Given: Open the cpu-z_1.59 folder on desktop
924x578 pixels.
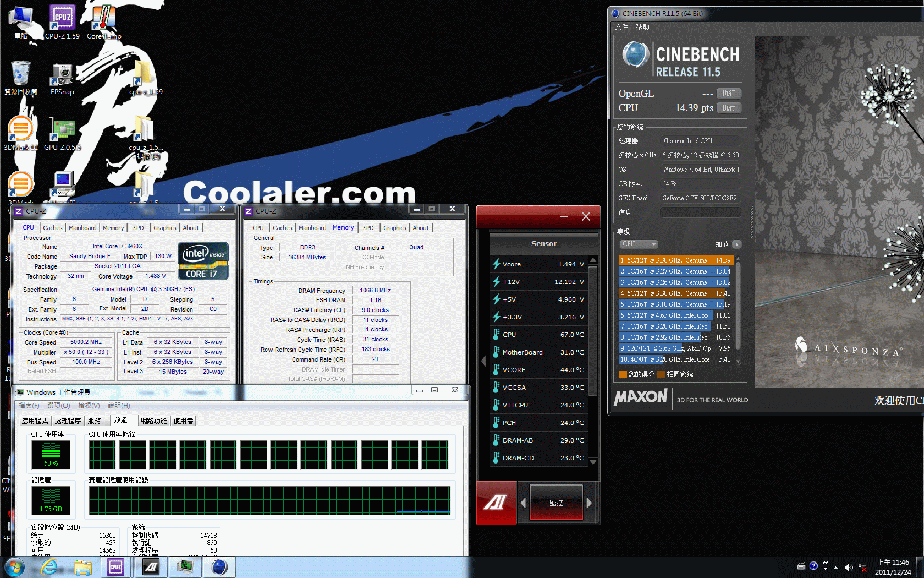Looking at the screenshot, I should [145, 78].
